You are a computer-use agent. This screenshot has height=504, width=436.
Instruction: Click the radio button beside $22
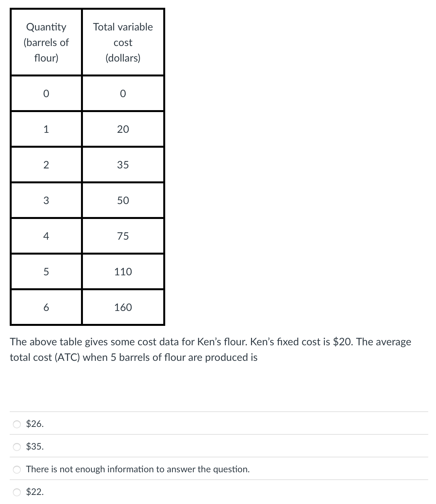click(x=16, y=492)
